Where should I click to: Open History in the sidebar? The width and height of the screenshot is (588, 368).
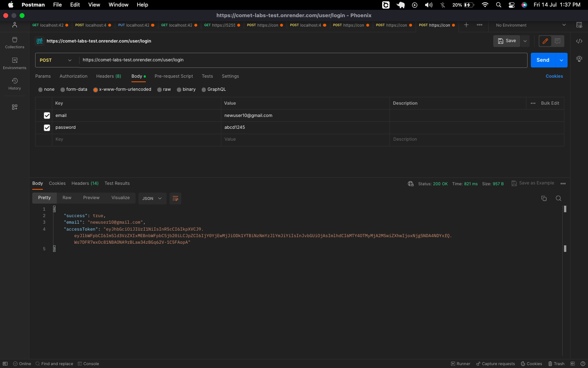point(15,84)
